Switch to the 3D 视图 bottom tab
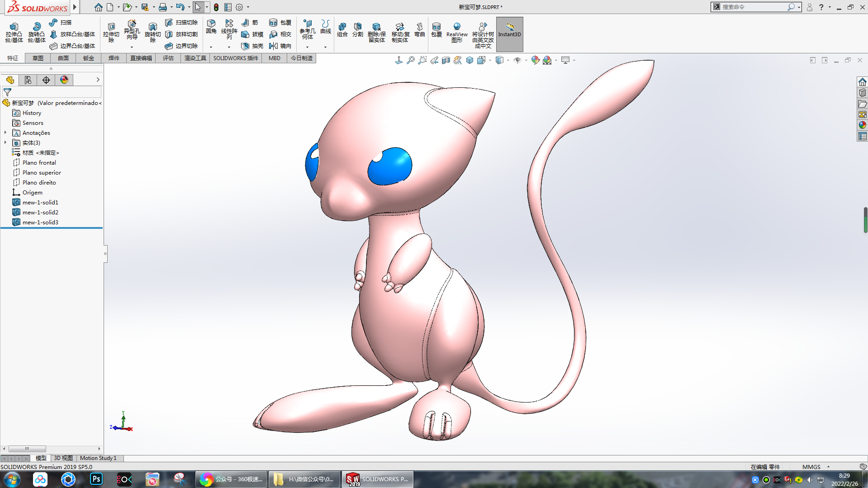868x488 pixels. pyautogui.click(x=63, y=458)
